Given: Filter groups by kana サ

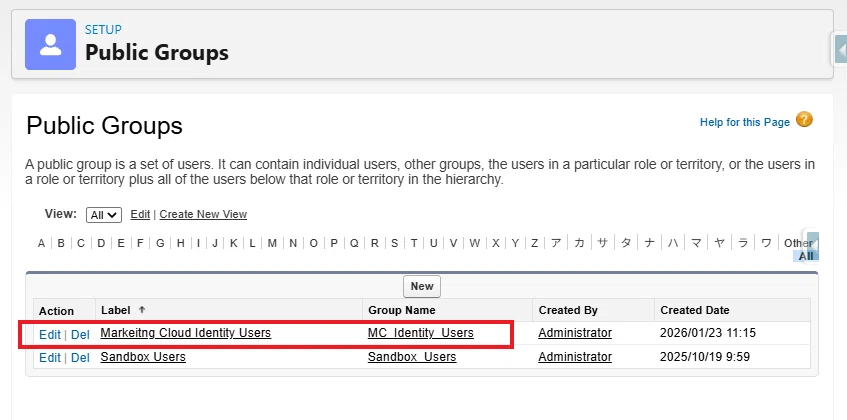Looking at the screenshot, I should click(602, 243).
